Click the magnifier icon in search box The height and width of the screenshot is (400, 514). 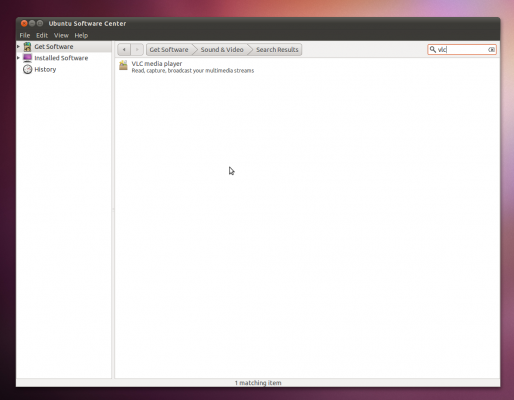433,49
